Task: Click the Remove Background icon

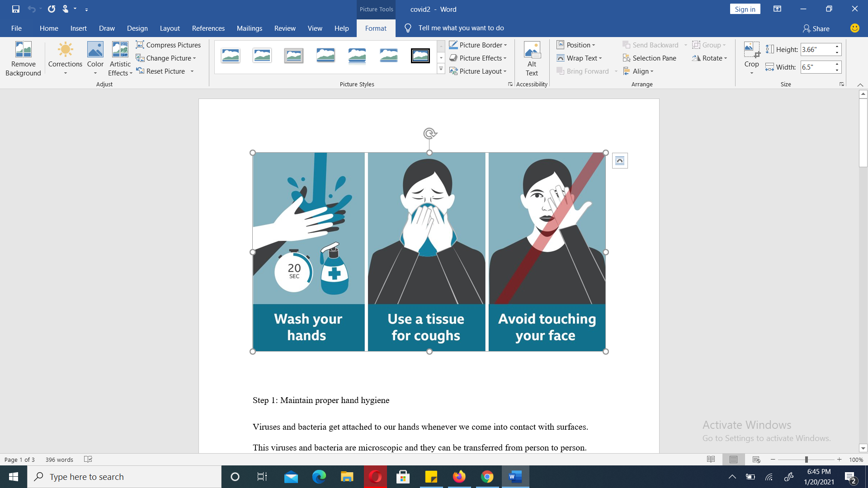Action: click(x=23, y=50)
